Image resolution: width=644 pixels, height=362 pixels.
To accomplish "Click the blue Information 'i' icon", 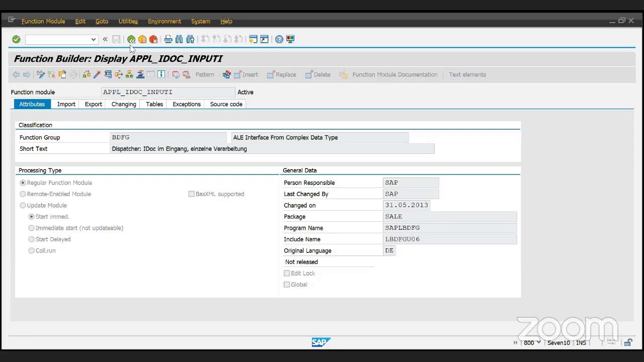I will 161,74.
